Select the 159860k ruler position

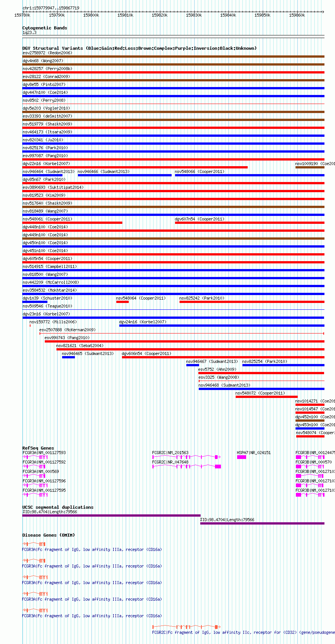pyautogui.click(x=297, y=15)
